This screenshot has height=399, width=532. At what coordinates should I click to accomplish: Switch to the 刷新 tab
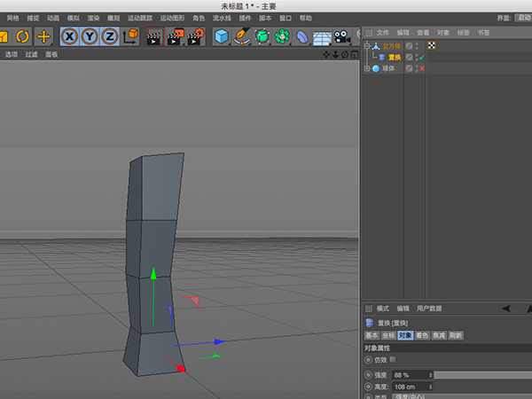456,335
